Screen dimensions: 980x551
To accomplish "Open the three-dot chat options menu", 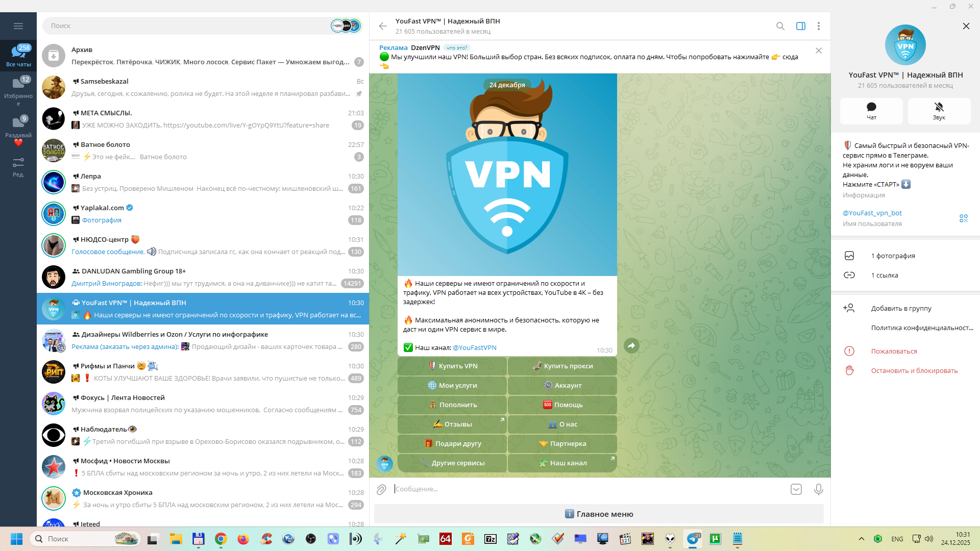I will (818, 26).
